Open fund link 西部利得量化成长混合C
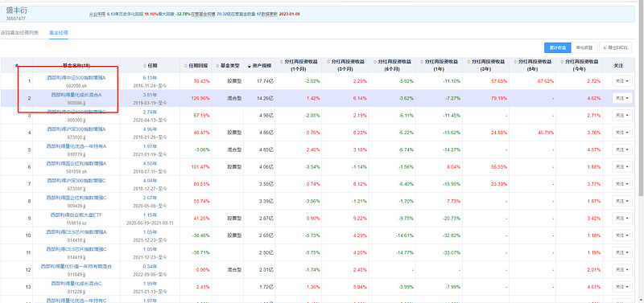 (76, 284)
